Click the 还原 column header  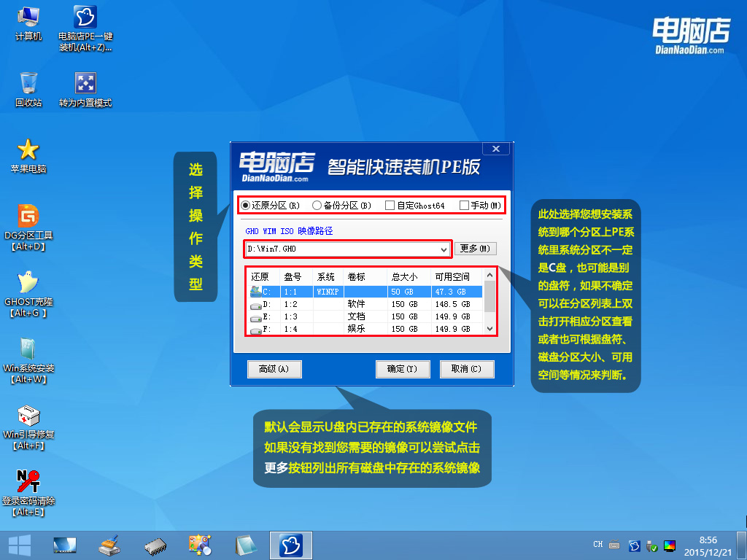[x=264, y=276]
